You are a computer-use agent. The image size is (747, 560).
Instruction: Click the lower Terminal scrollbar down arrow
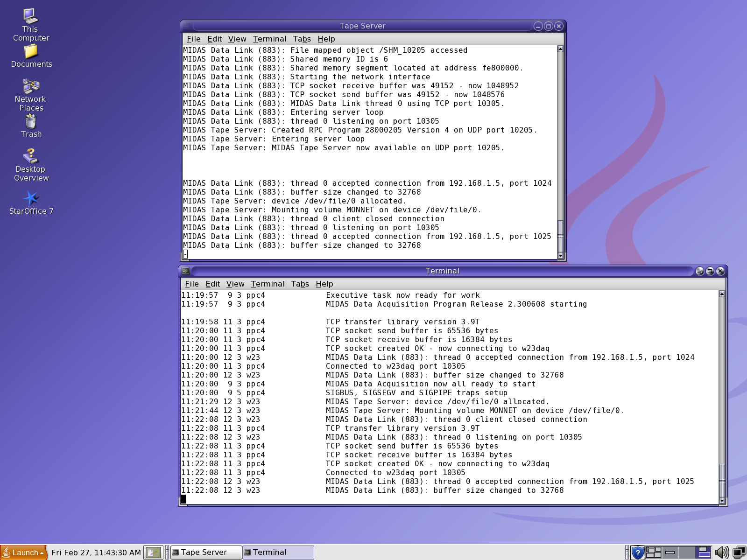[722, 501]
